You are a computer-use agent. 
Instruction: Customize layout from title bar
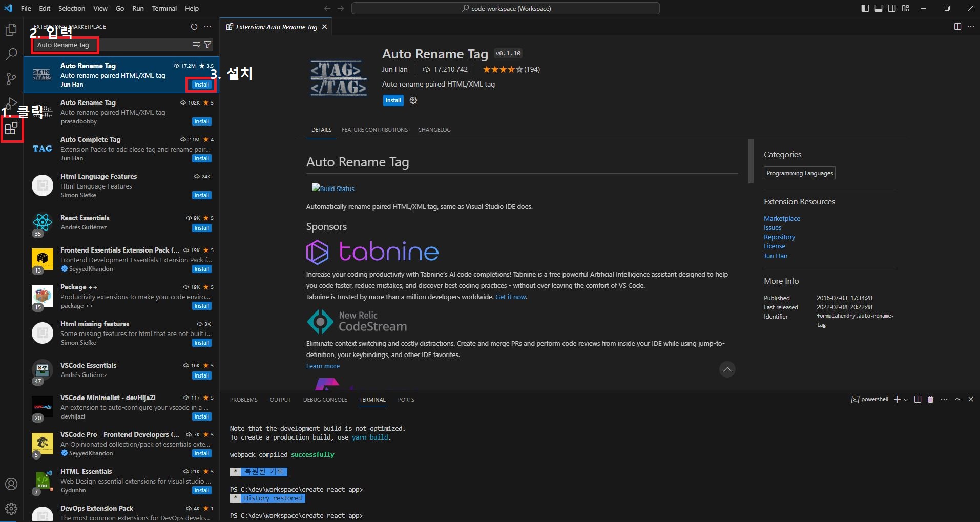(906, 8)
